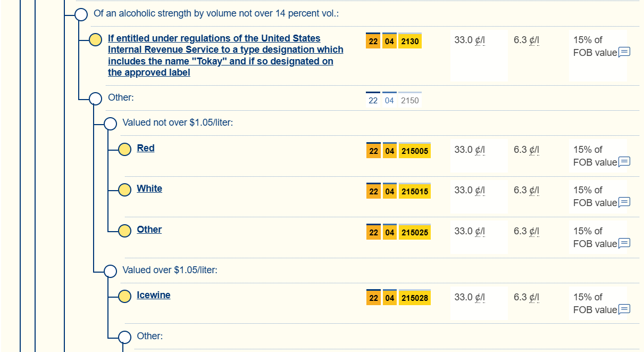644x352 pixels.
Task: Click the 33.0 ¢/l duty in Icewine row
Action: (x=469, y=297)
